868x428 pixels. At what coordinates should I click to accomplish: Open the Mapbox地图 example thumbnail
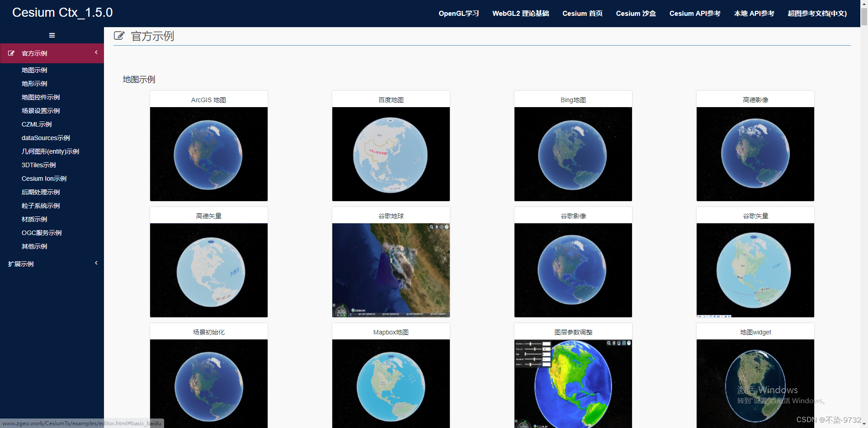[x=391, y=384]
